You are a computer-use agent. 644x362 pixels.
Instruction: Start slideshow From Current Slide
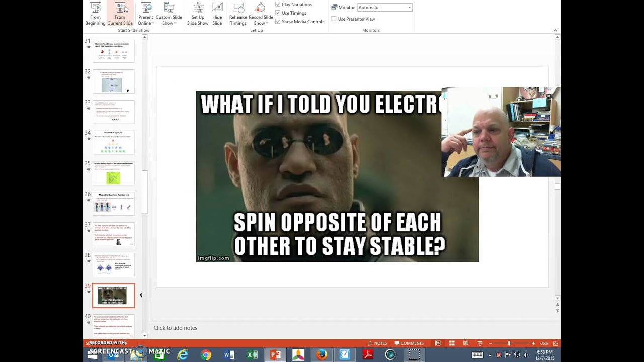click(x=120, y=14)
